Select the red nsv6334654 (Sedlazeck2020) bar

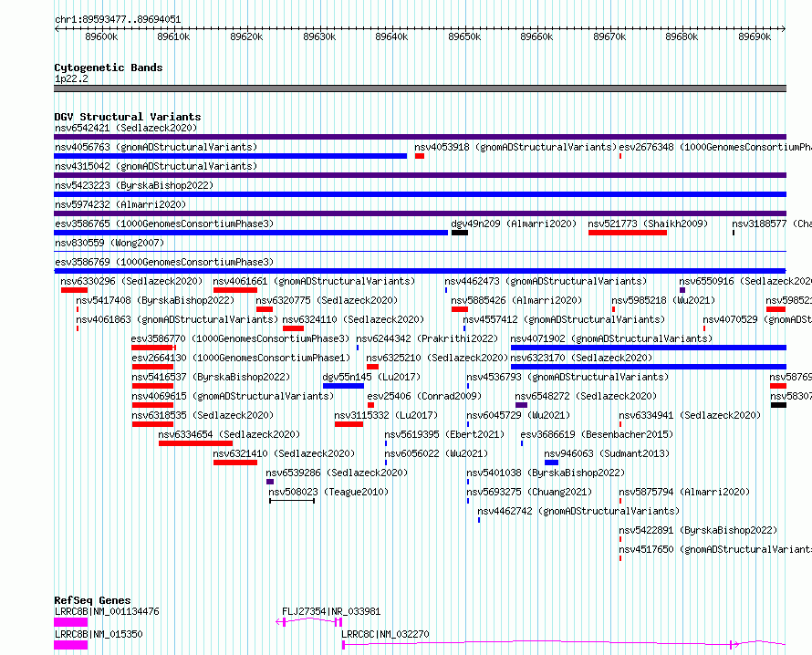pos(196,443)
